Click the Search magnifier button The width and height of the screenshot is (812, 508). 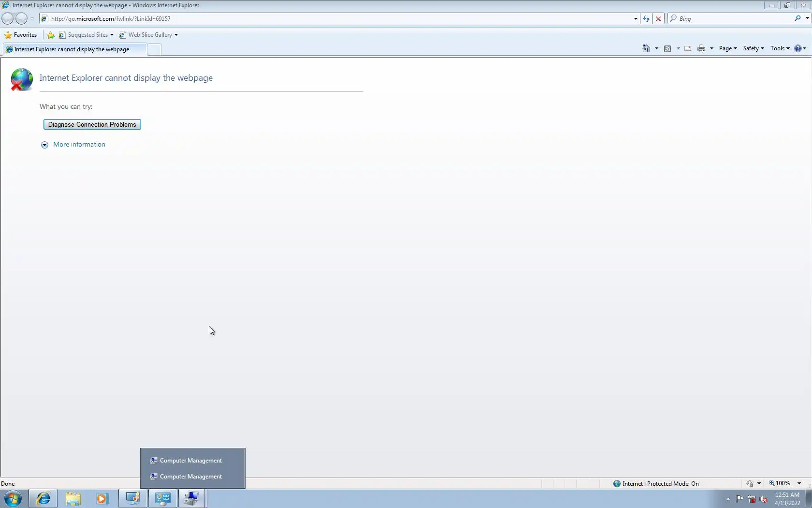pyautogui.click(x=797, y=18)
